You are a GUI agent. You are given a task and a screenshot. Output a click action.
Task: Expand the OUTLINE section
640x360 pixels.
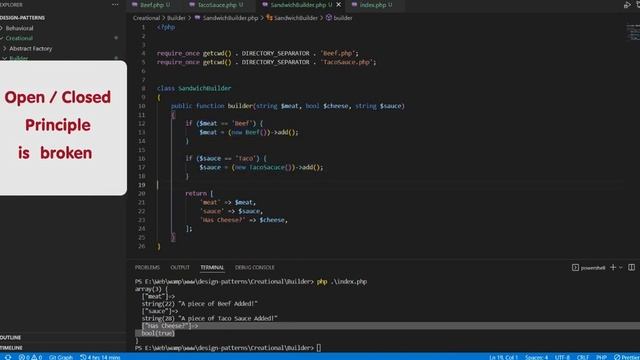tap(11, 338)
